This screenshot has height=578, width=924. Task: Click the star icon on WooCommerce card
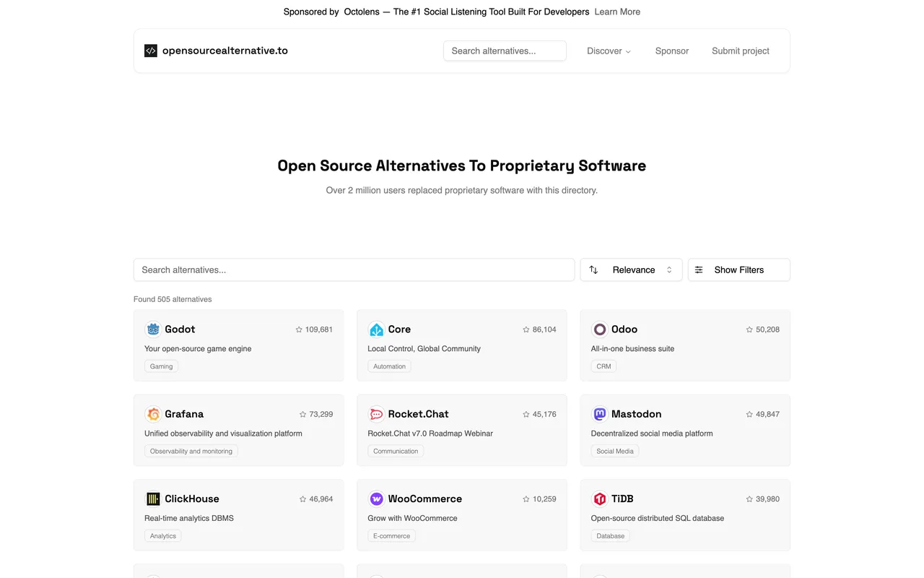click(x=526, y=499)
